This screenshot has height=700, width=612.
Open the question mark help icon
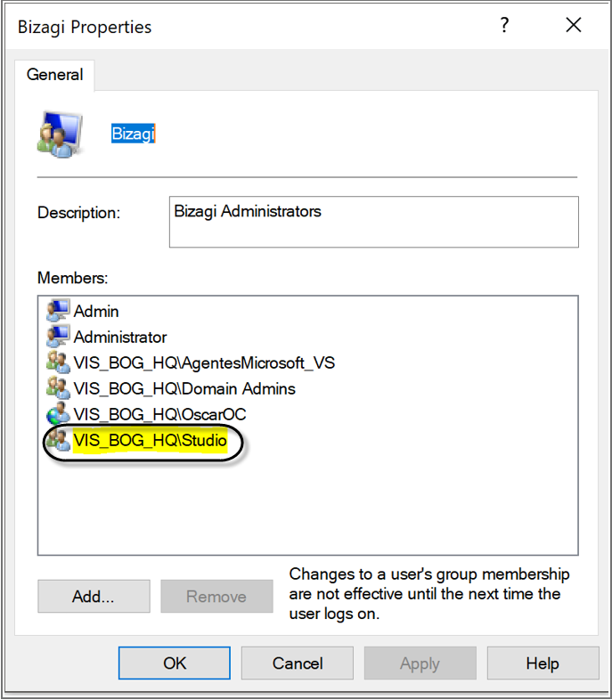504,25
